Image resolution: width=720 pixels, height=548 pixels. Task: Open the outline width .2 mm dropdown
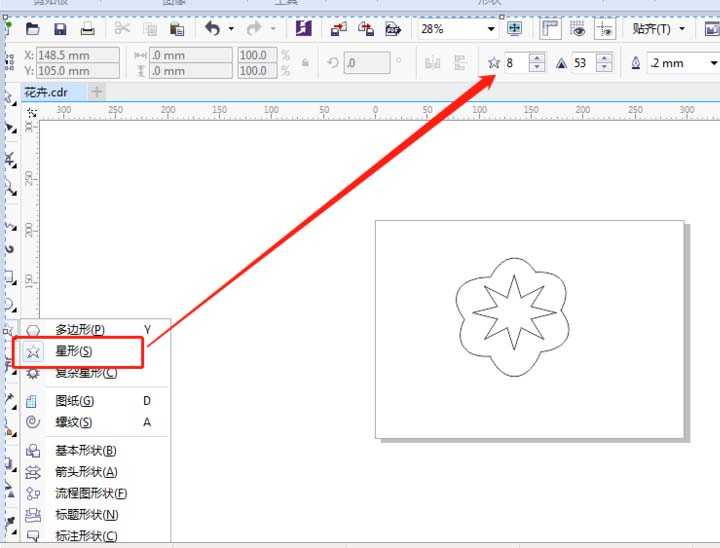713,63
